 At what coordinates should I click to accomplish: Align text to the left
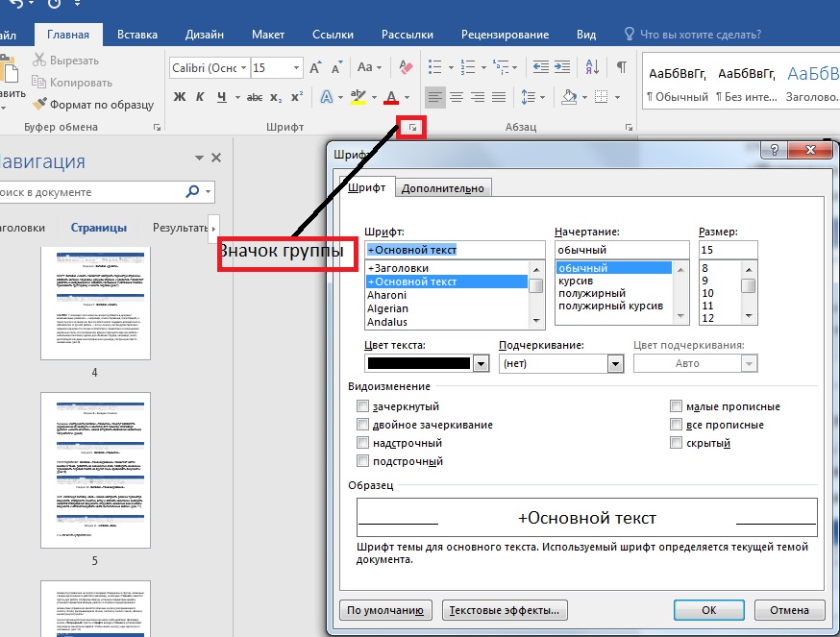[435, 97]
